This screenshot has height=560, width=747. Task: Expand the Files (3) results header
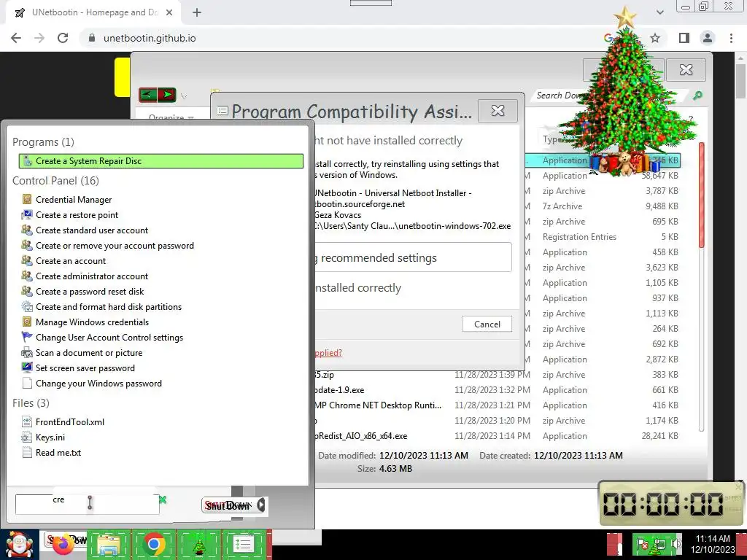(x=31, y=402)
